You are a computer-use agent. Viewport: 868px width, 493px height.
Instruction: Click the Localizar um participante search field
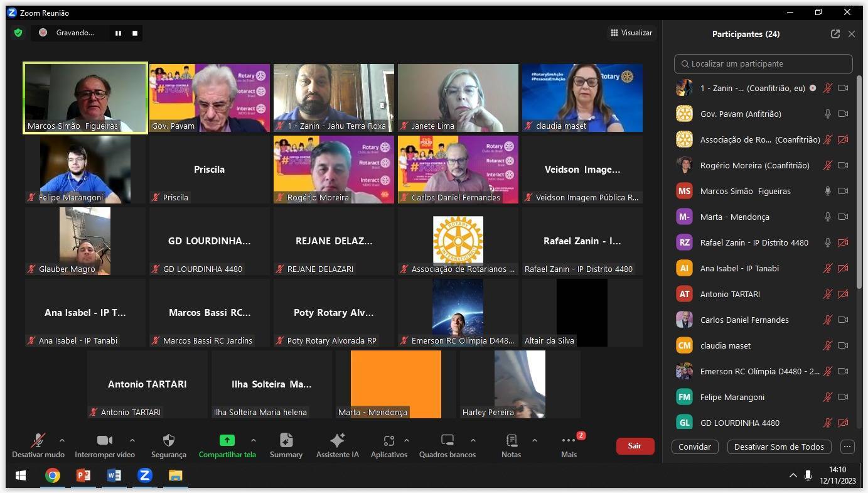(x=763, y=63)
